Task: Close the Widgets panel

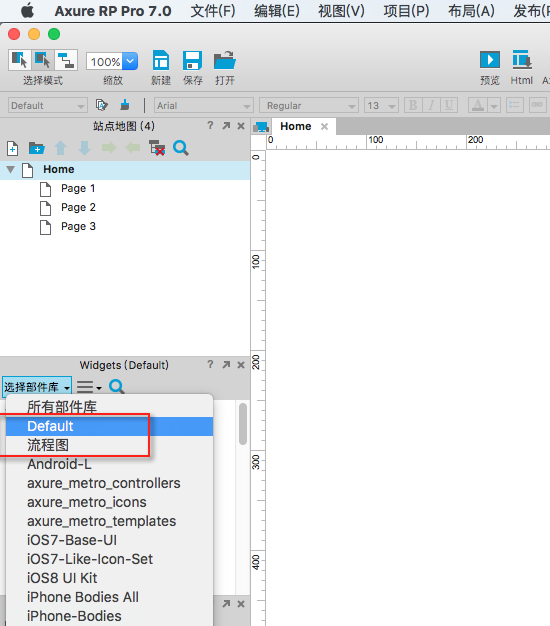Action: point(241,365)
